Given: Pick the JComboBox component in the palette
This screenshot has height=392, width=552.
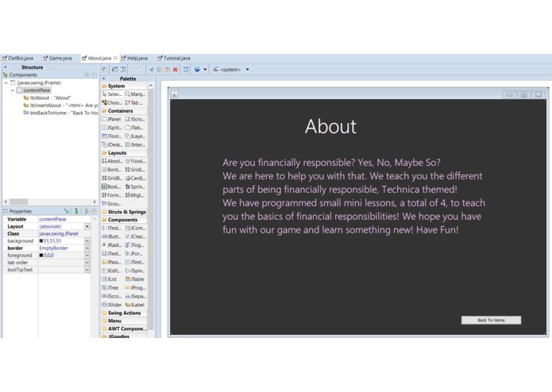Looking at the screenshot, I should coord(135,229).
